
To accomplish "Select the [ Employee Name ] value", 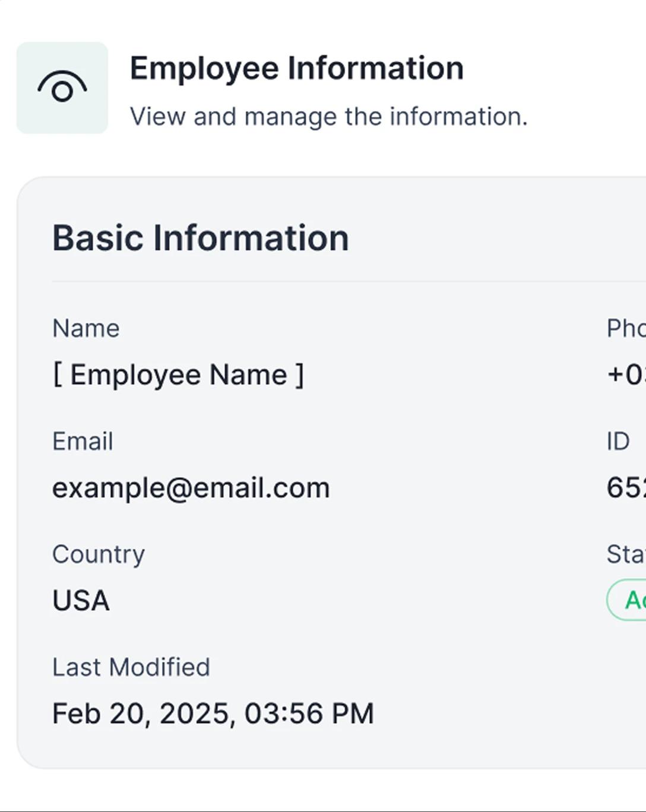I will click(x=178, y=375).
